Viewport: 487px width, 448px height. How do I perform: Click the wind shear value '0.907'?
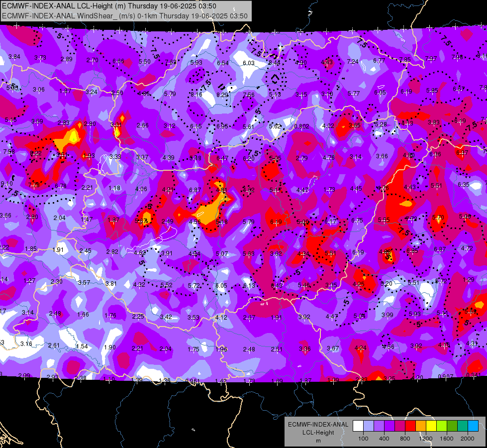[x=445, y=376]
